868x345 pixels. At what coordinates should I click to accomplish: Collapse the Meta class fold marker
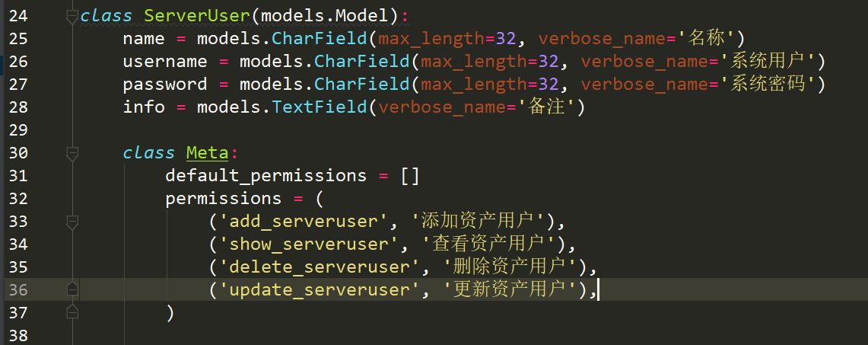72,153
